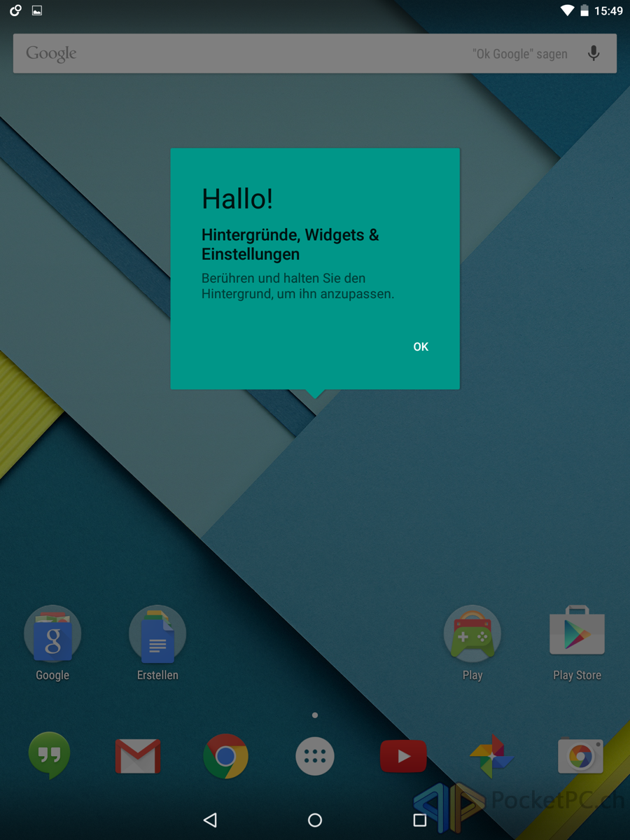Tap the 15:49 clock in status bar

pyautogui.click(x=608, y=11)
